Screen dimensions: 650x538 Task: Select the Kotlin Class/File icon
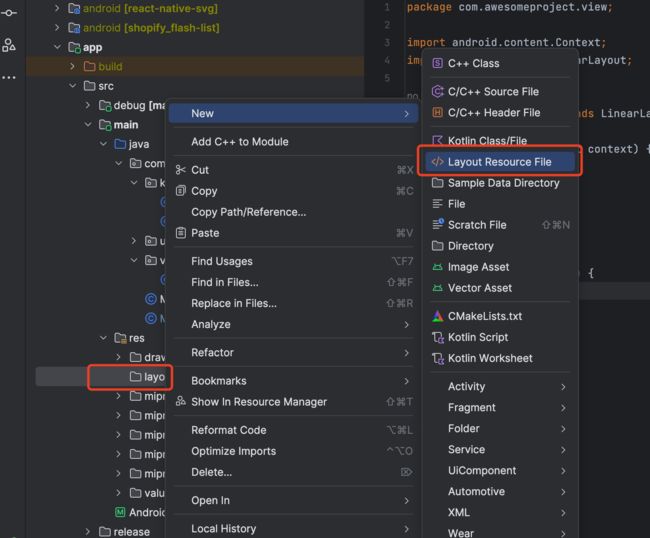coord(438,141)
